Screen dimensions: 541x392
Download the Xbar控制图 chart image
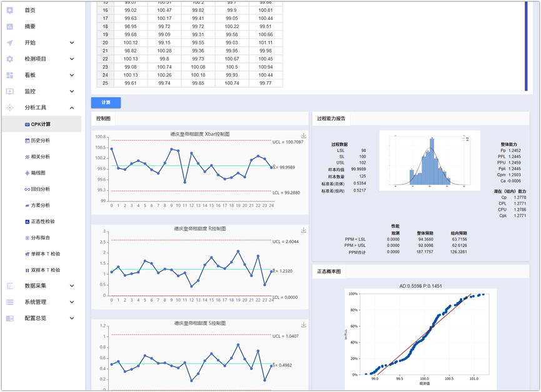(x=303, y=136)
